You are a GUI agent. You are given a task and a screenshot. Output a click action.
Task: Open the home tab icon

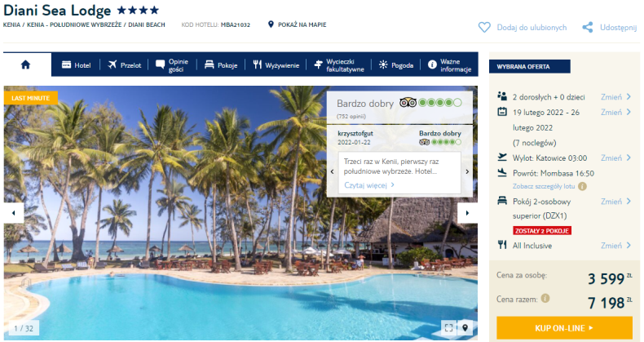[x=25, y=64]
